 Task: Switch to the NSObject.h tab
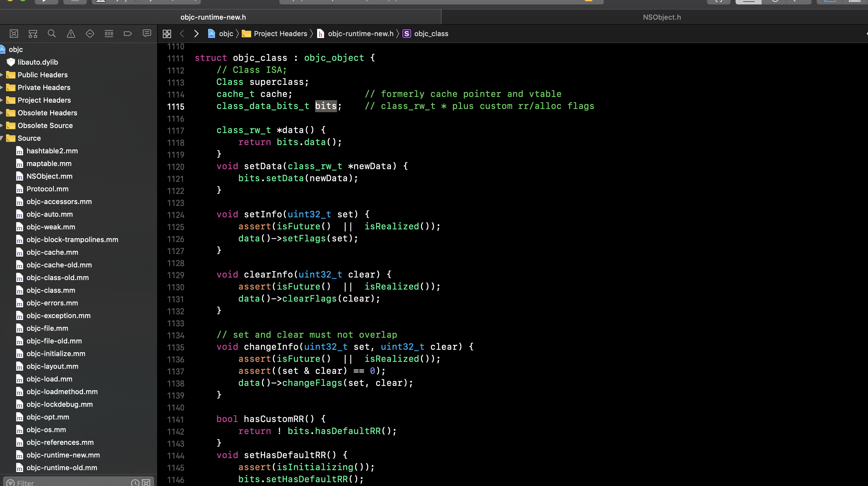click(x=661, y=17)
